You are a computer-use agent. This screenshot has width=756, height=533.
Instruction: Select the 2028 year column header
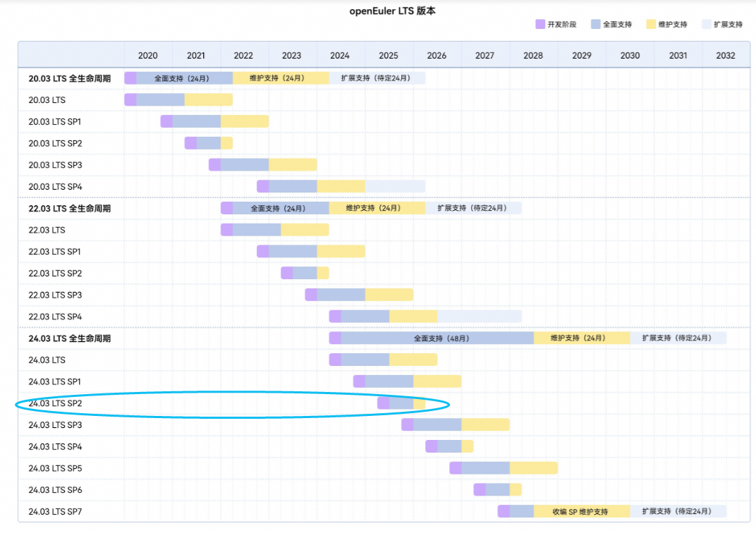(x=533, y=56)
